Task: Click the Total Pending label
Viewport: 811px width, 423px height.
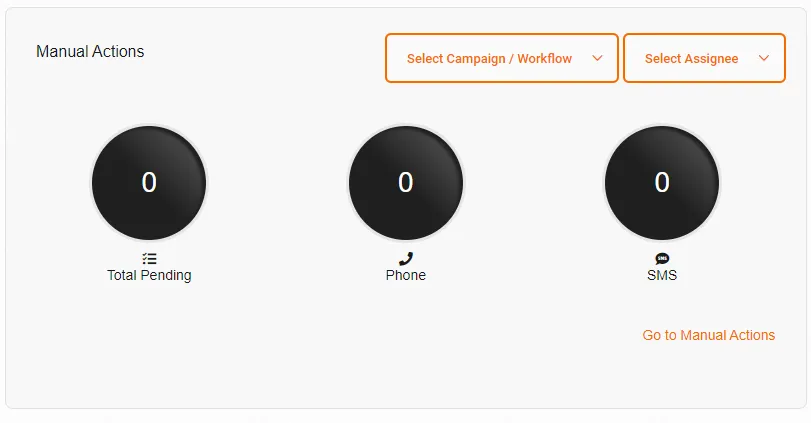Action: (149, 275)
